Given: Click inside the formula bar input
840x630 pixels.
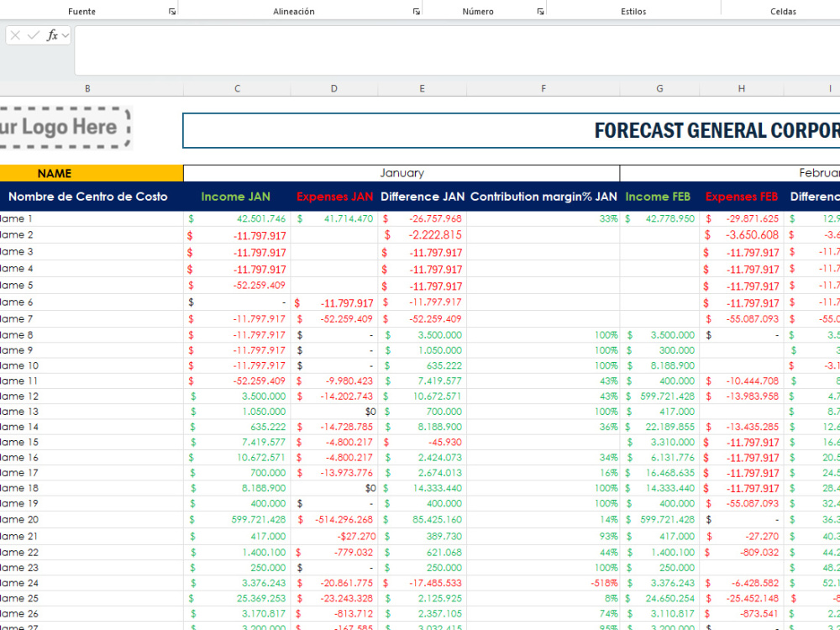Looking at the screenshot, I should coord(457,50).
